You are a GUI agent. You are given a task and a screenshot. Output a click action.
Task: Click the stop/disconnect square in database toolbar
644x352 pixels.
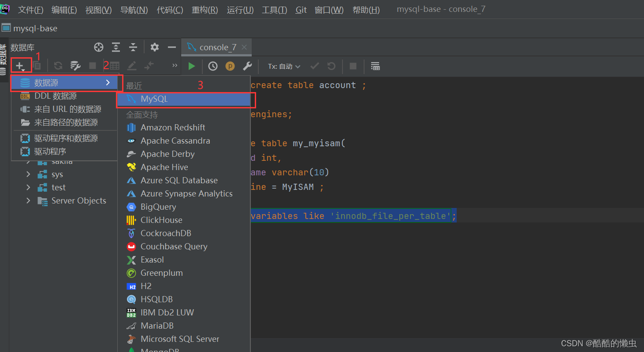(93, 66)
